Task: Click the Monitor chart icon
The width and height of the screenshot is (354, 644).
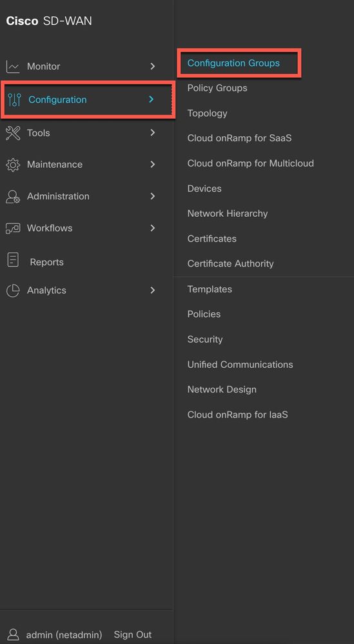Action: click(x=13, y=66)
